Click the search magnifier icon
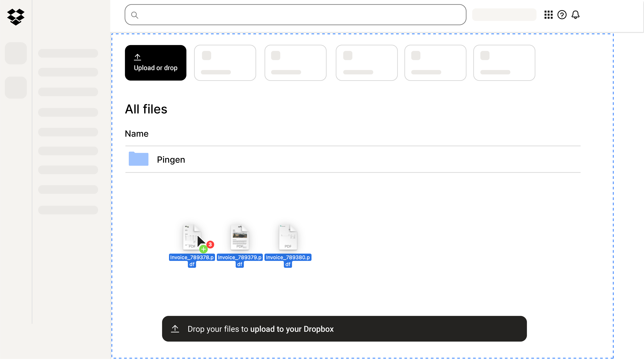Viewport: 644px width, 362px height. (x=135, y=15)
